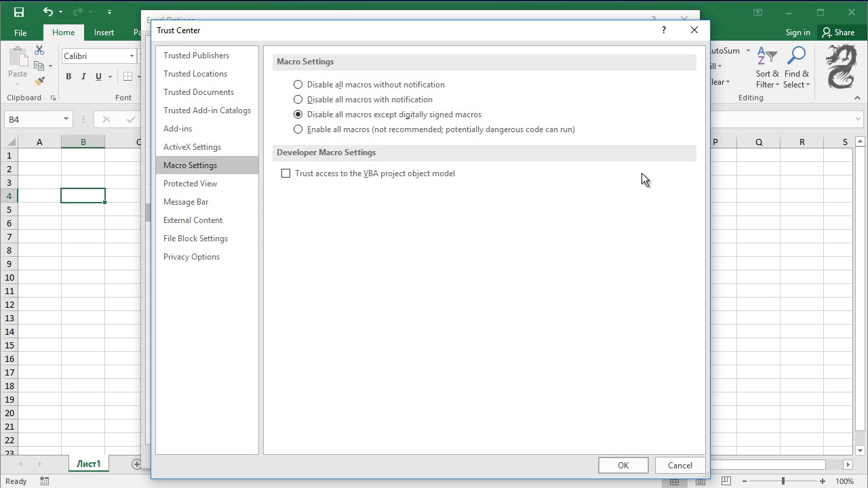
Task: Click the Save icon in quick access toolbar
Action: click(19, 12)
